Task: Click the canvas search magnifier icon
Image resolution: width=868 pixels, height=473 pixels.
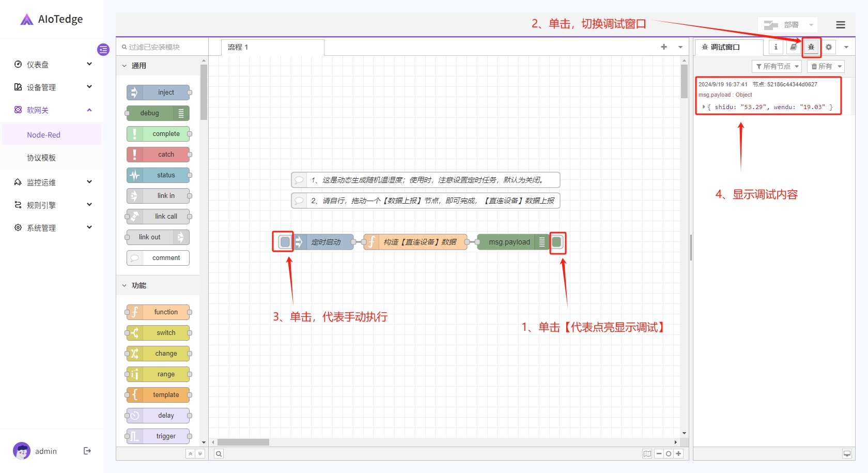Action: [x=219, y=454]
